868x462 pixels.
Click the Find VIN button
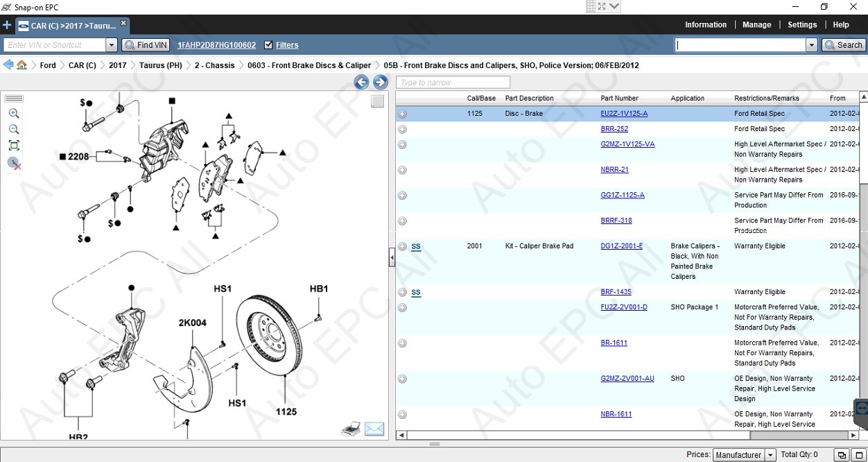click(146, 45)
